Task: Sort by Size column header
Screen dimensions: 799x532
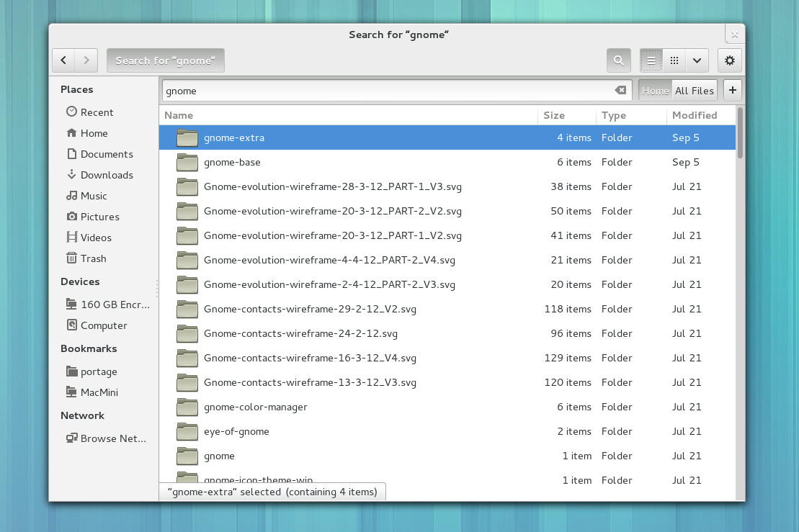Action: (566, 115)
